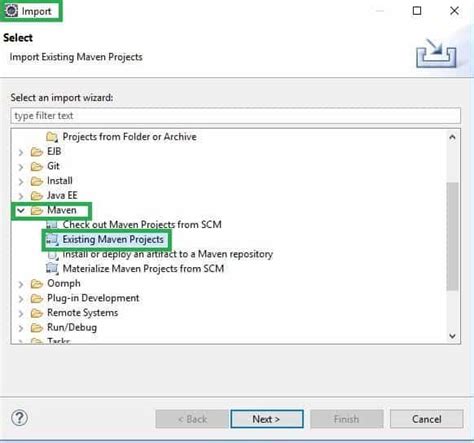Expand the Git category
This screenshot has height=443, width=474.
[x=21, y=167]
